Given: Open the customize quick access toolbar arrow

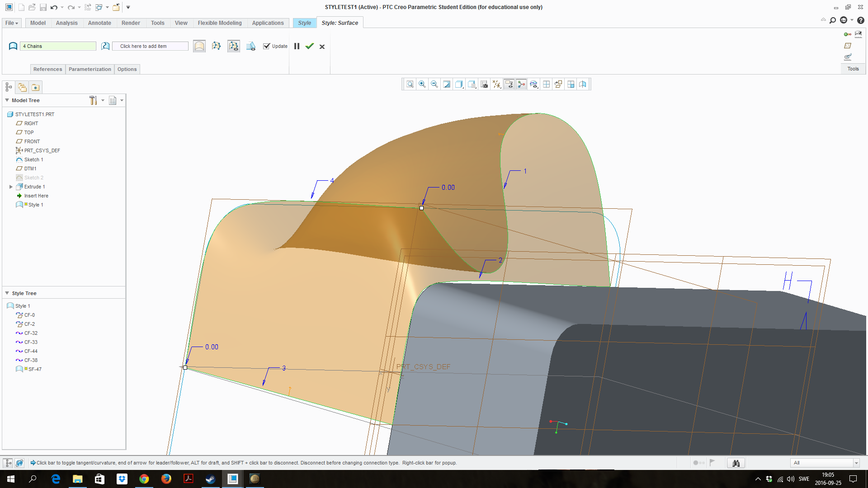Looking at the screenshot, I should 128,7.
